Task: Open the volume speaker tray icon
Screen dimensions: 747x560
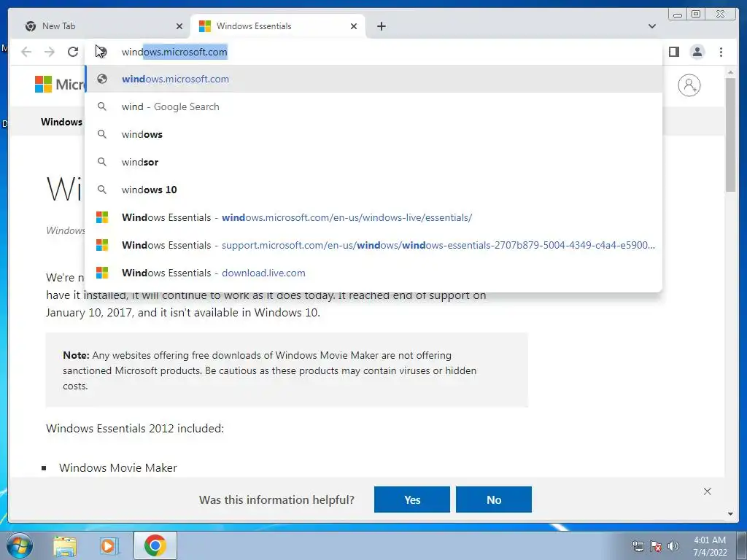Action: 673,546
